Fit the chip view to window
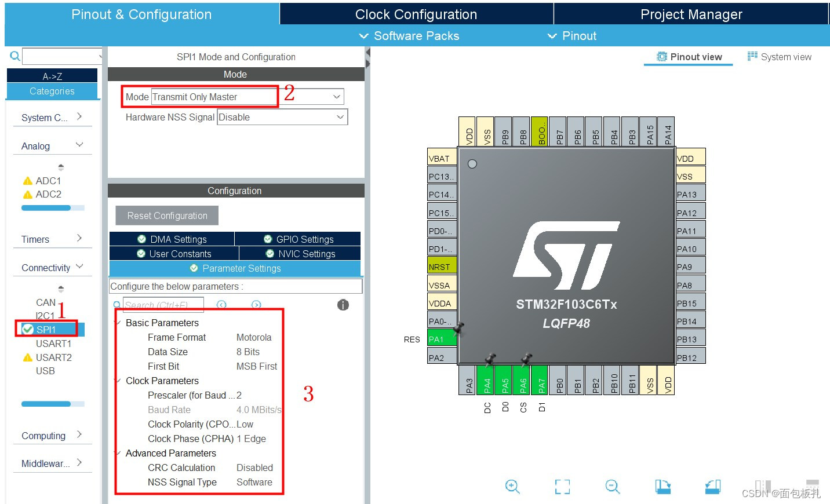The width and height of the screenshot is (830, 504). (x=562, y=487)
